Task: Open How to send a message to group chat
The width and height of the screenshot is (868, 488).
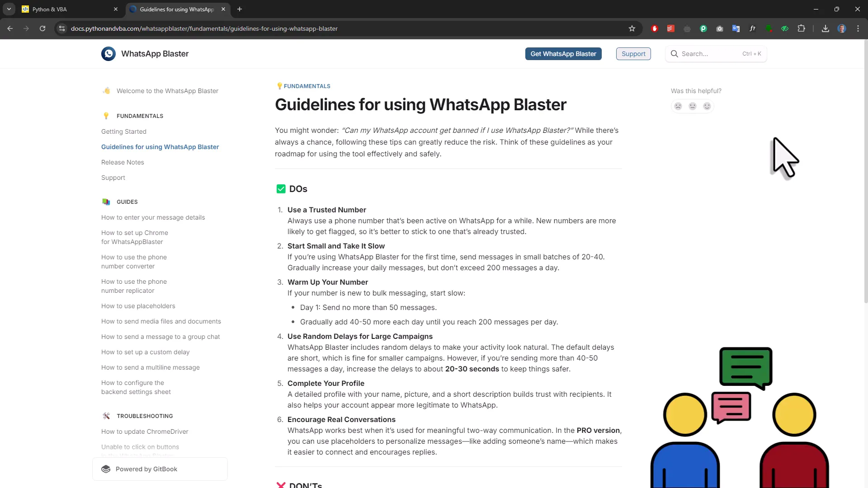Action: [160, 337]
